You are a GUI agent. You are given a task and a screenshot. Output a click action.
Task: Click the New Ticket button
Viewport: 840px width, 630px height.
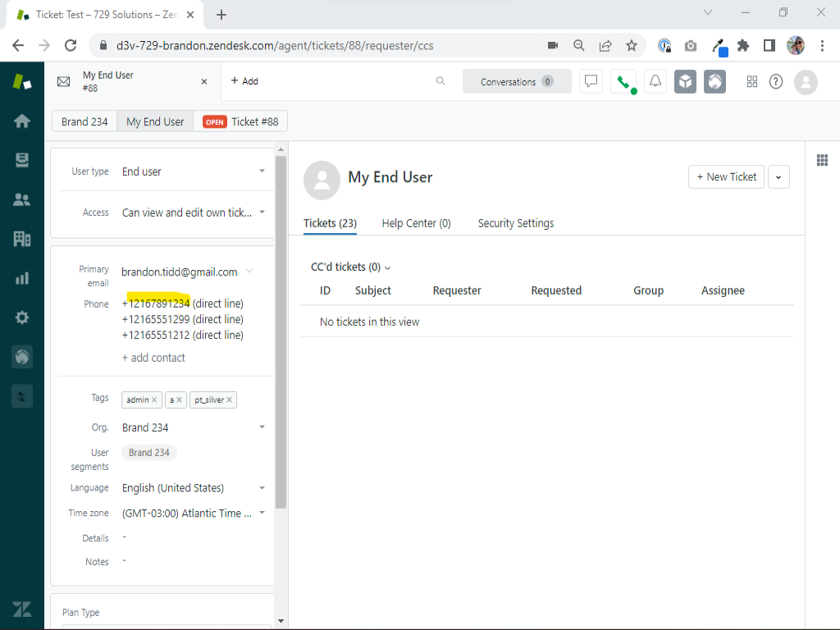(726, 177)
